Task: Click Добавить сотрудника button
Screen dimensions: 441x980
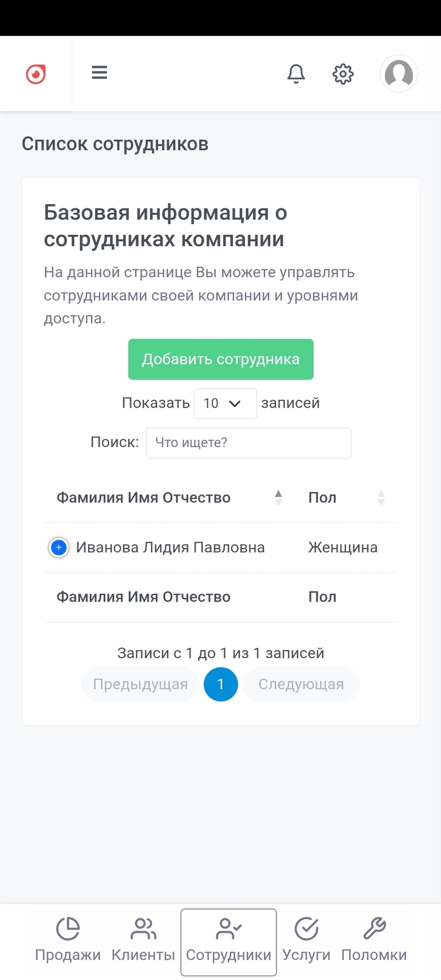Action: click(x=220, y=360)
